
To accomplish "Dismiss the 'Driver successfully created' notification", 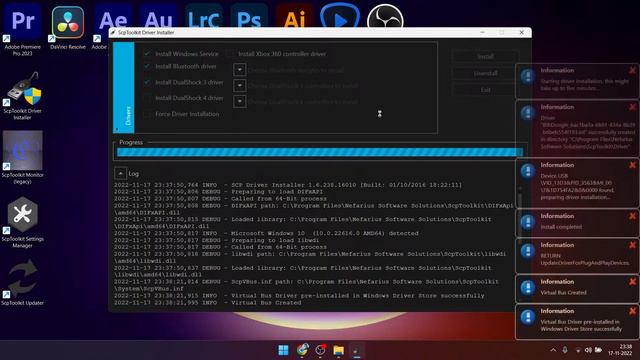I will click(x=632, y=107).
